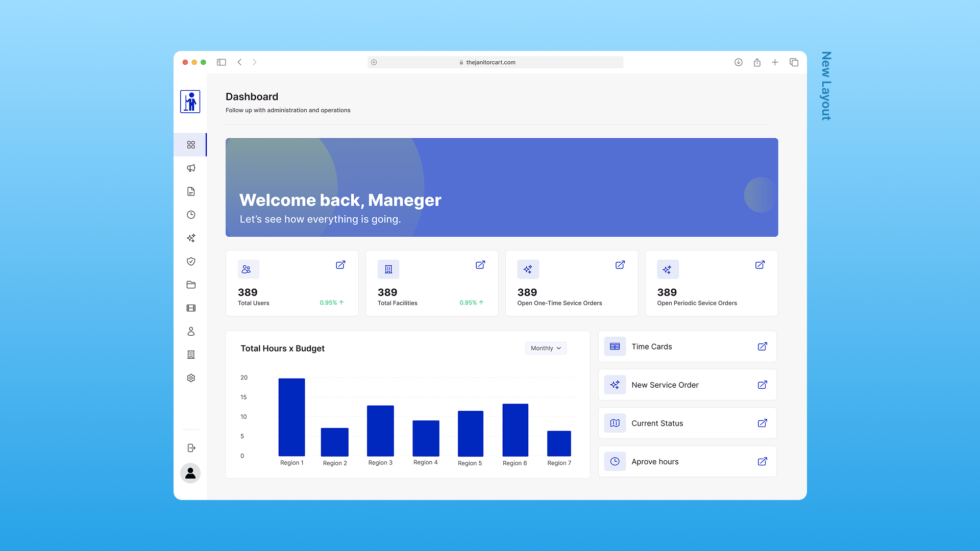Open the folder icon in sidebar

pyautogui.click(x=191, y=285)
